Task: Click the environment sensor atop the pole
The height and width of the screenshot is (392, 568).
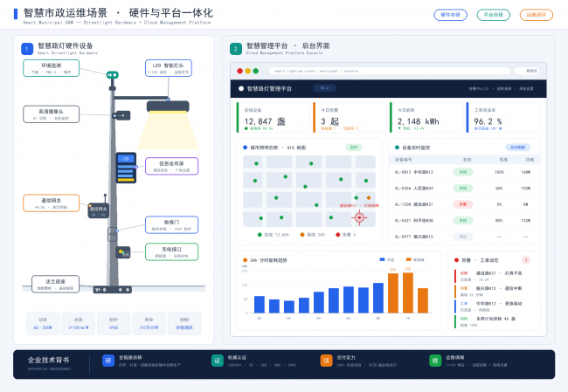Action: (113, 75)
